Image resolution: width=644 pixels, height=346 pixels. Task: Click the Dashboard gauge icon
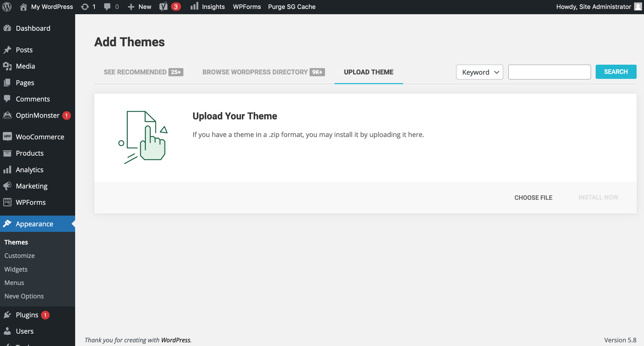(x=7, y=28)
